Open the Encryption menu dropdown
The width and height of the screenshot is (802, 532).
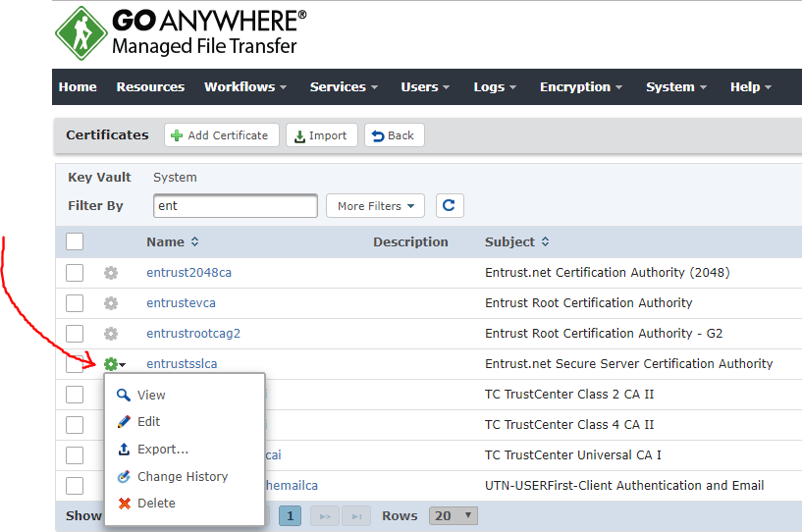pos(581,87)
